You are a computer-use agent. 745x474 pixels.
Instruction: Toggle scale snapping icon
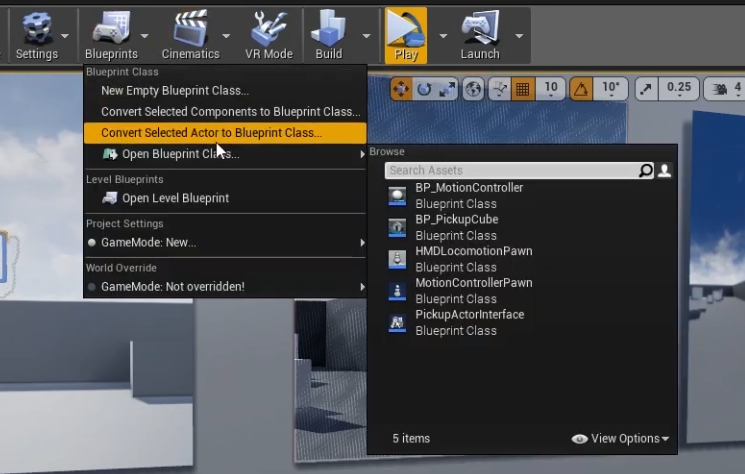click(x=646, y=89)
